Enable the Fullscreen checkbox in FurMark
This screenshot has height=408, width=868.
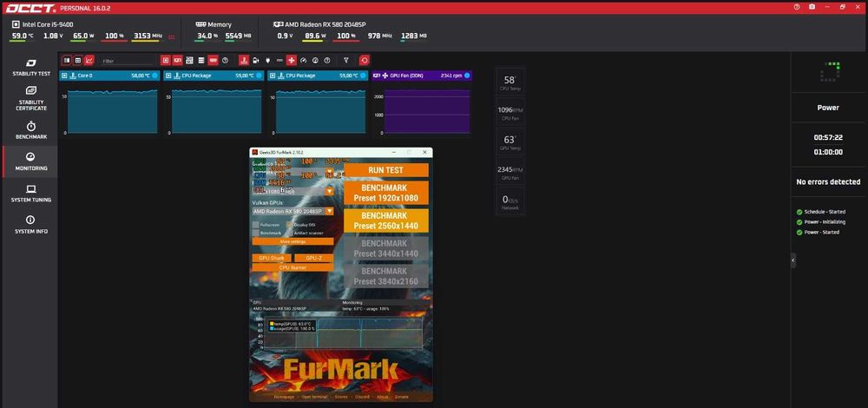[255, 225]
